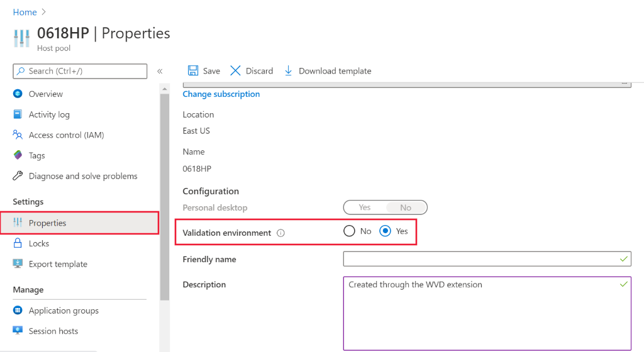Click the Change subscription link

221,94
